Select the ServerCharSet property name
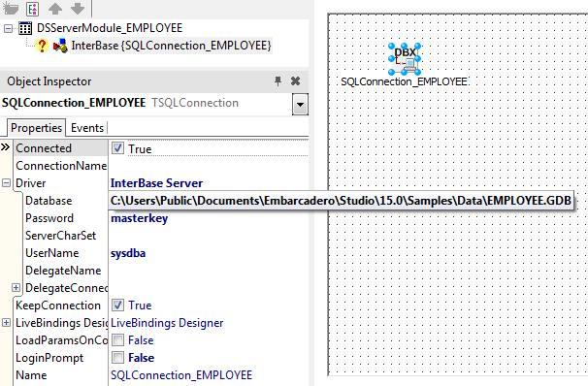The image size is (588, 386). point(61,236)
